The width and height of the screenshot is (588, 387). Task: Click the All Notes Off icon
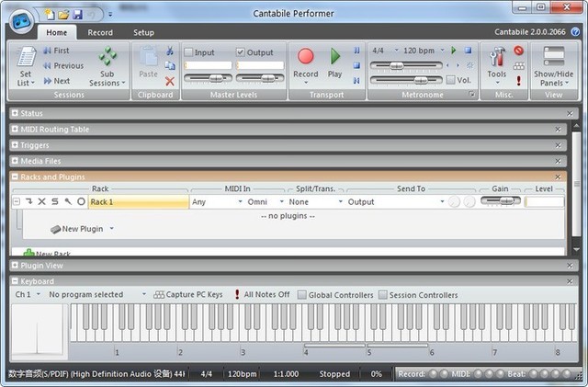pos(237,295)
